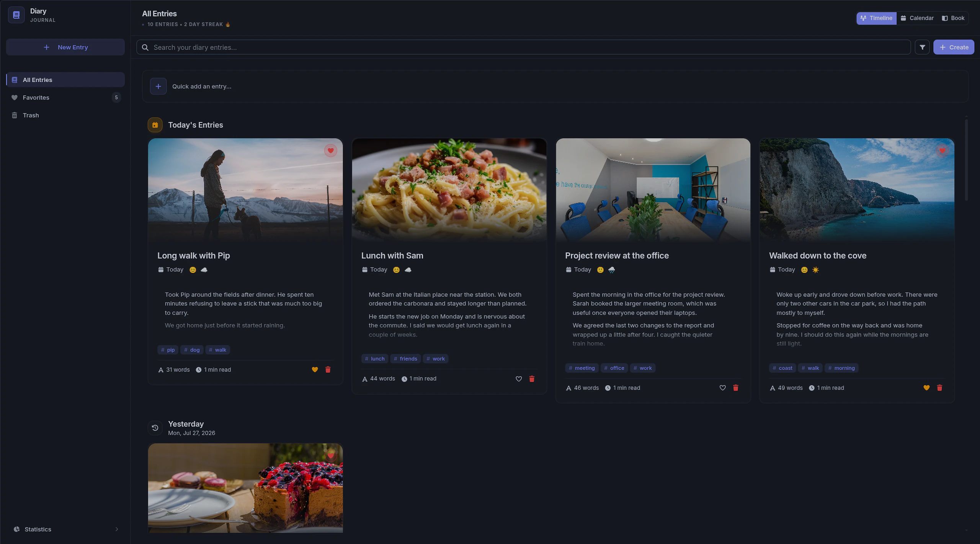Click the Create button
The height and width of the screenshot is (544, 980).
pos(953,47)
